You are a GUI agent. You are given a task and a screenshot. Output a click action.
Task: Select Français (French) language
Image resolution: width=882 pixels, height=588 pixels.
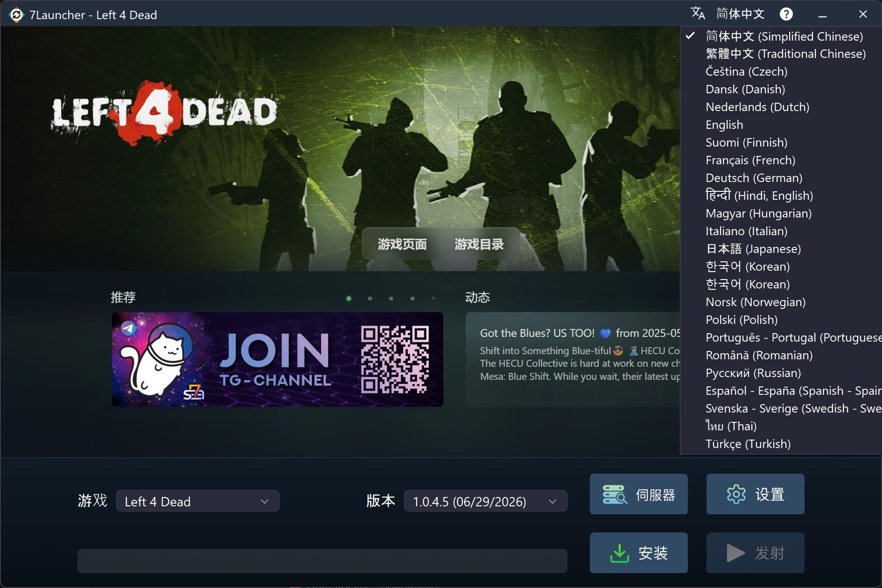pos(781,161)
